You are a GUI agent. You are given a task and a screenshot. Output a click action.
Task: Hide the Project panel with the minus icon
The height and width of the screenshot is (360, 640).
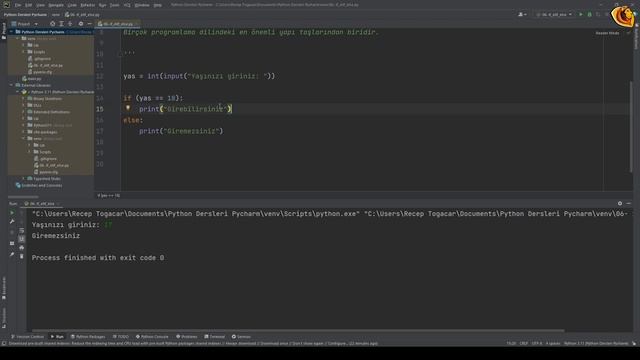[x=89, y=24]
